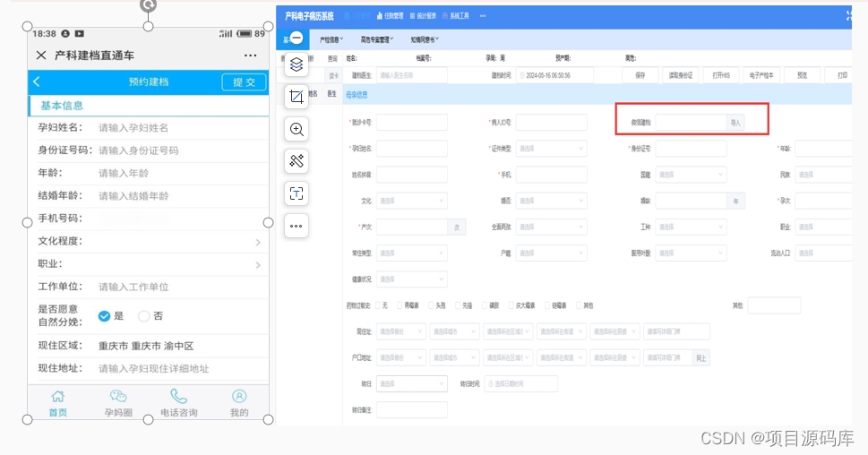Open 住院管理 in the top bar
This screenshot has height=455, width=868.
(391, 16)
